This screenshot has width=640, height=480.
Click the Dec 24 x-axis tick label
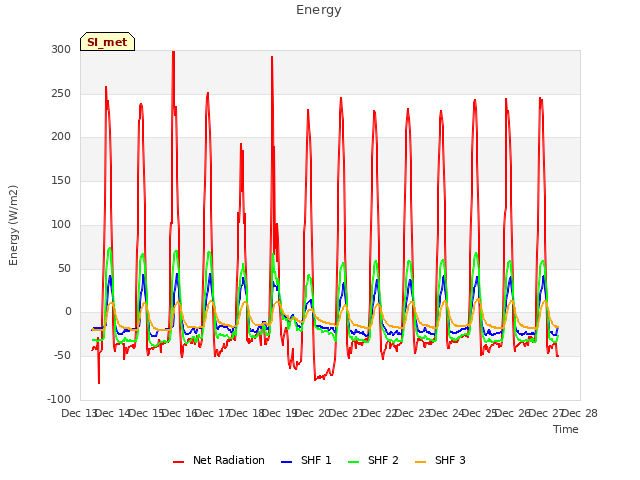pos(447,413)
